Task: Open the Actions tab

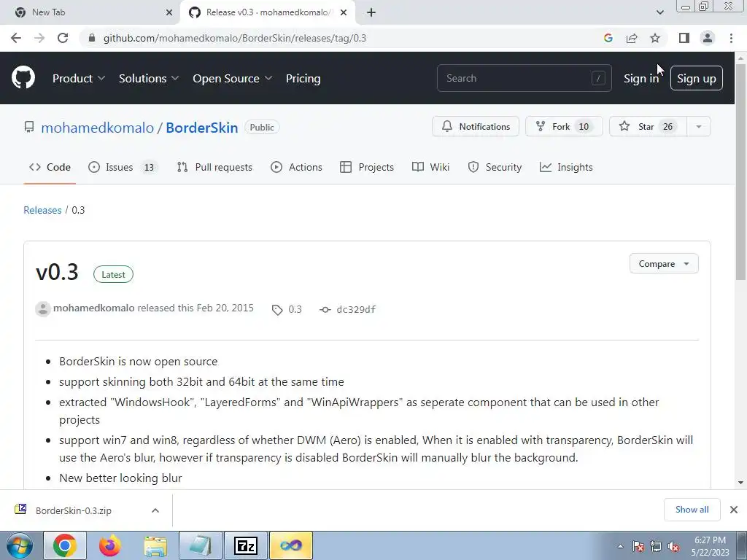Action: [296, 167]
